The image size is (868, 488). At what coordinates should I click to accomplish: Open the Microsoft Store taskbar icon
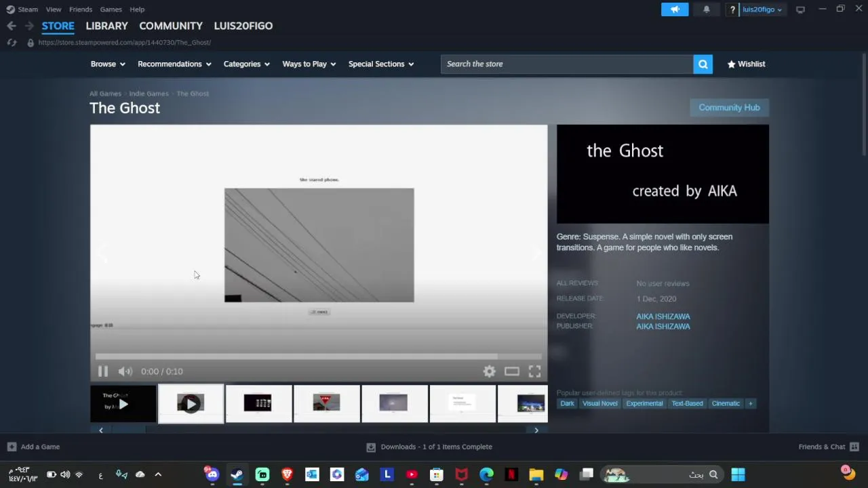[x=437, y=474]
